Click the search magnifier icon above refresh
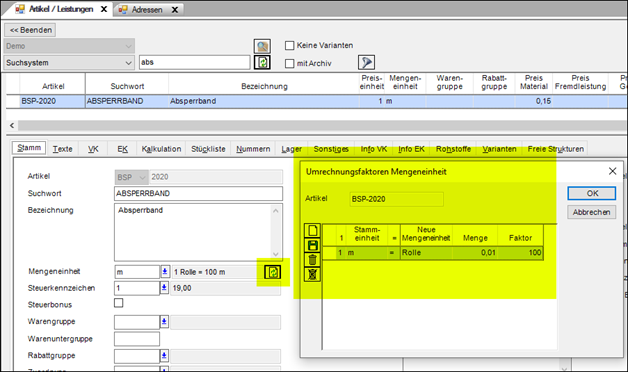The image size is (628, 372). [x=262, y=46]
